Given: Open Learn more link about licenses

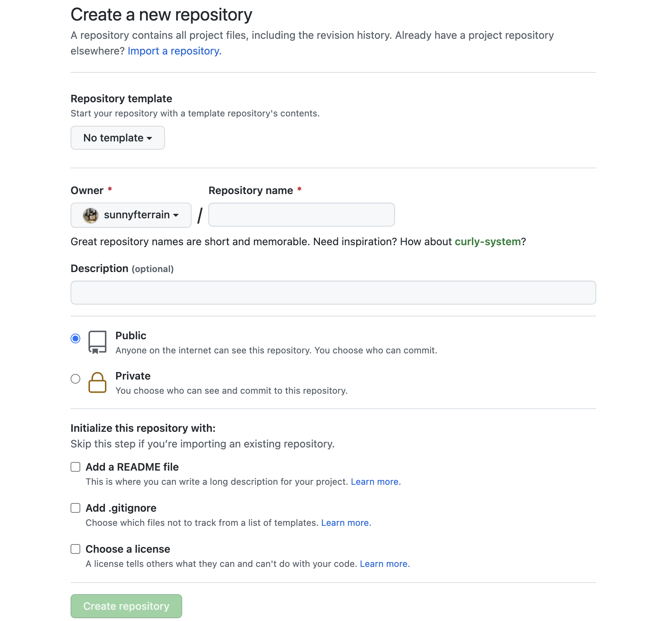Looking at the screenshot, I should [x=385, y=564].
